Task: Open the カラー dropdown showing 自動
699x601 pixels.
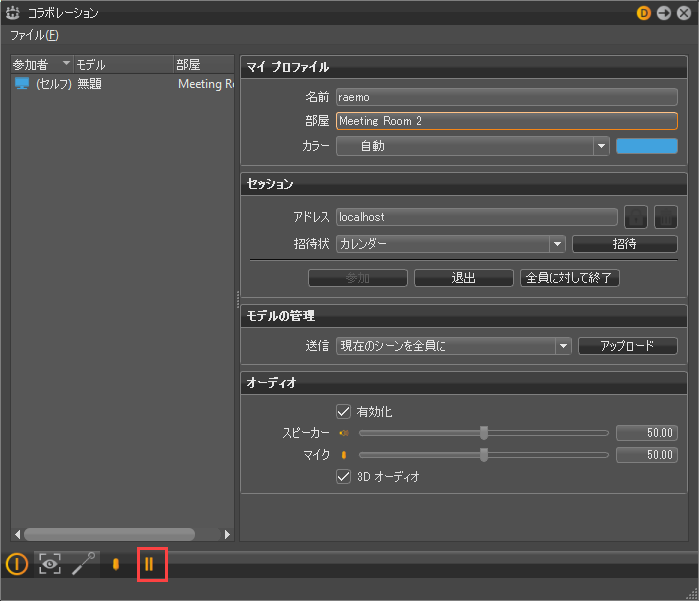Action: [x=473, y=146]
